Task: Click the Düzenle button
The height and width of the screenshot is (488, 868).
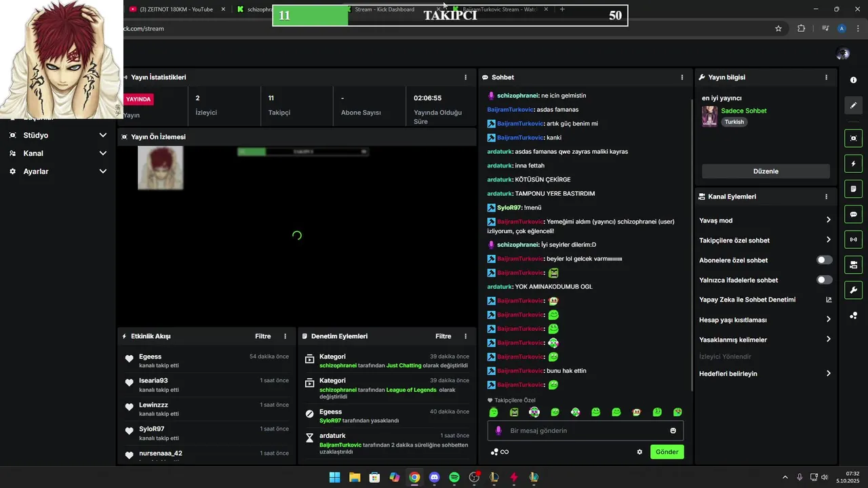Action: coord(766,171)
